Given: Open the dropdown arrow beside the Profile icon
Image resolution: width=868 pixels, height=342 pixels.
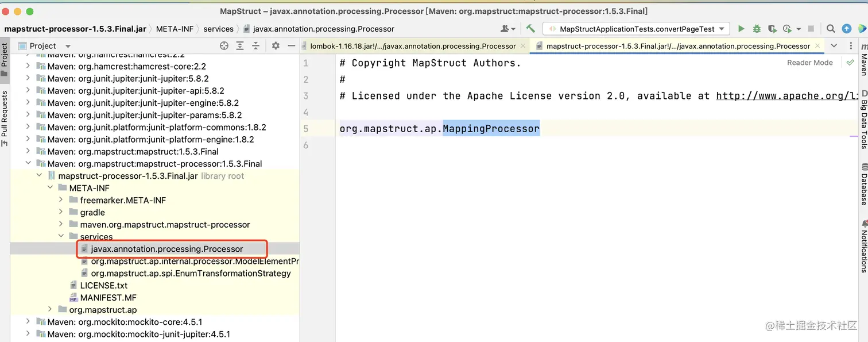Looking at the screenshot, I should click(799, 29).
